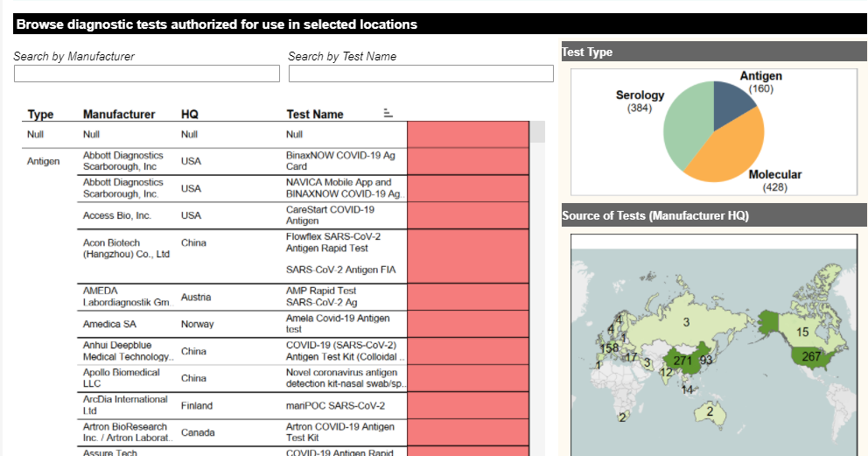Focus the Search by Test Name field
The height and width of the screenshot is (456, 868).
421,74
